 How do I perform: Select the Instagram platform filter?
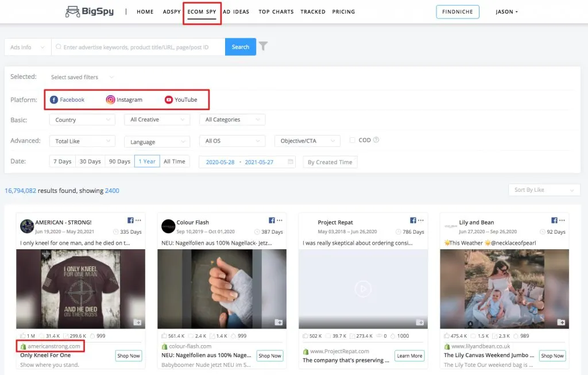pos(124,100)
